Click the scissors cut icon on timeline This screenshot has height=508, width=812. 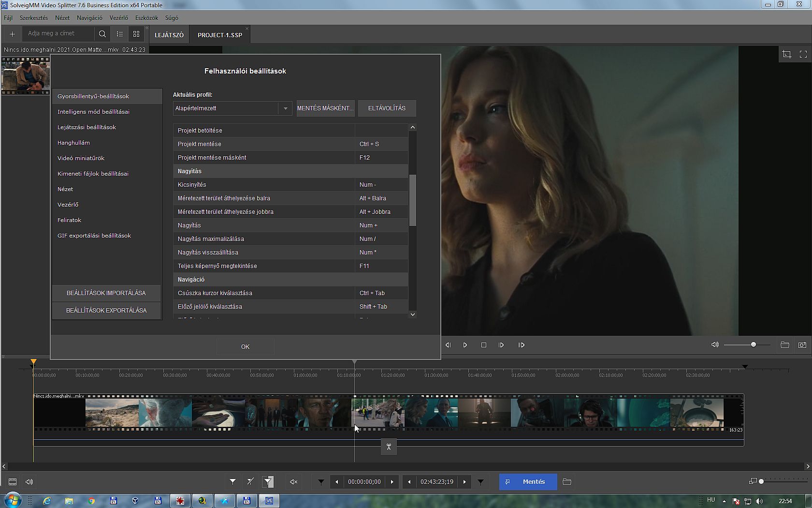389,447
